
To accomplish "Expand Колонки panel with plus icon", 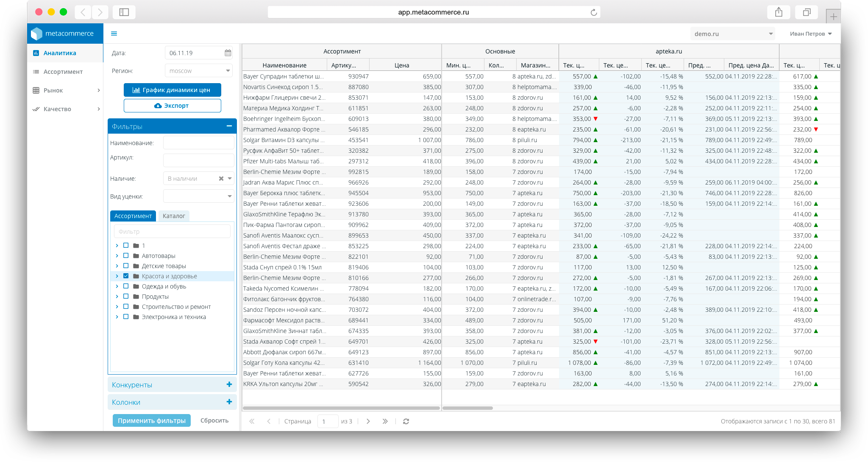I will click(229, 402).
